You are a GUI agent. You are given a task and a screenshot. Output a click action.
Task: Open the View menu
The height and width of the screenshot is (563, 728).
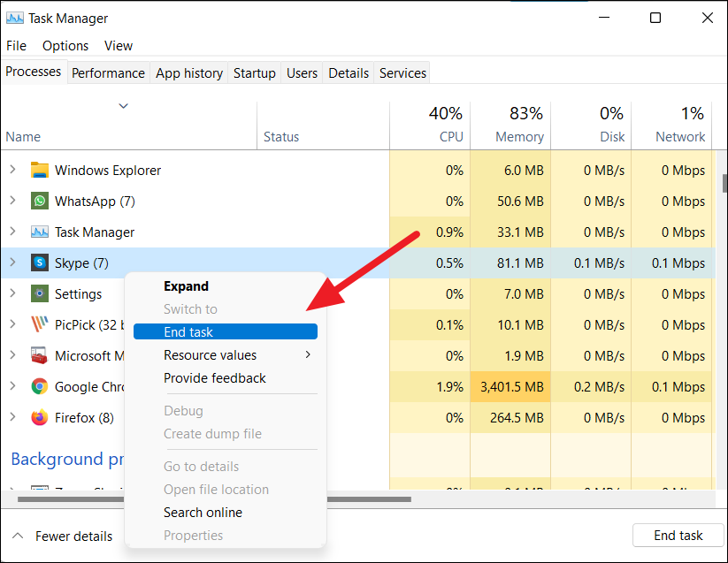(119, 46)
